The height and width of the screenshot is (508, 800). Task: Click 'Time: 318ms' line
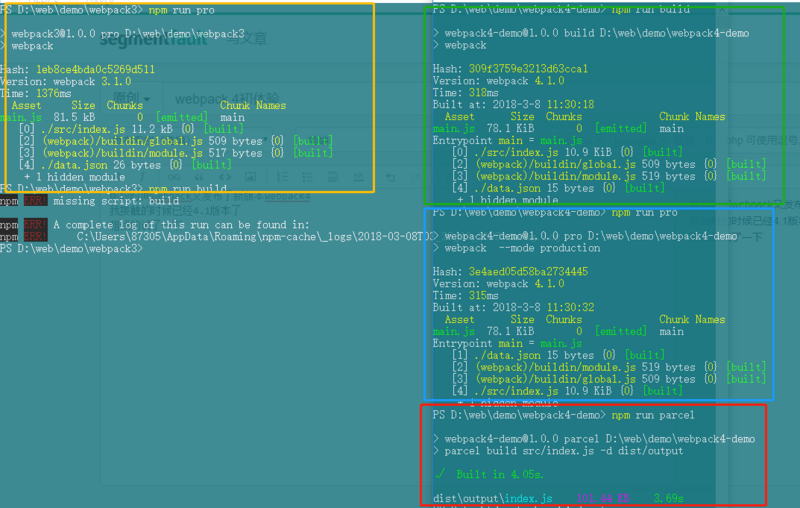point(465,93)
